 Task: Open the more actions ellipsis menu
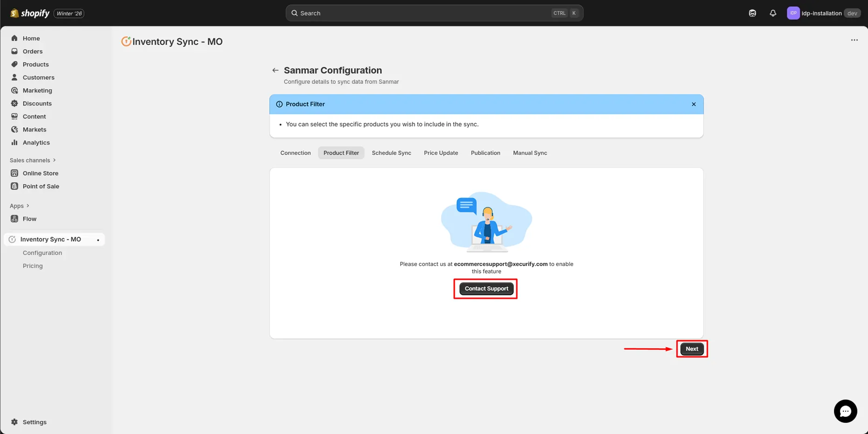coord(854,40)
